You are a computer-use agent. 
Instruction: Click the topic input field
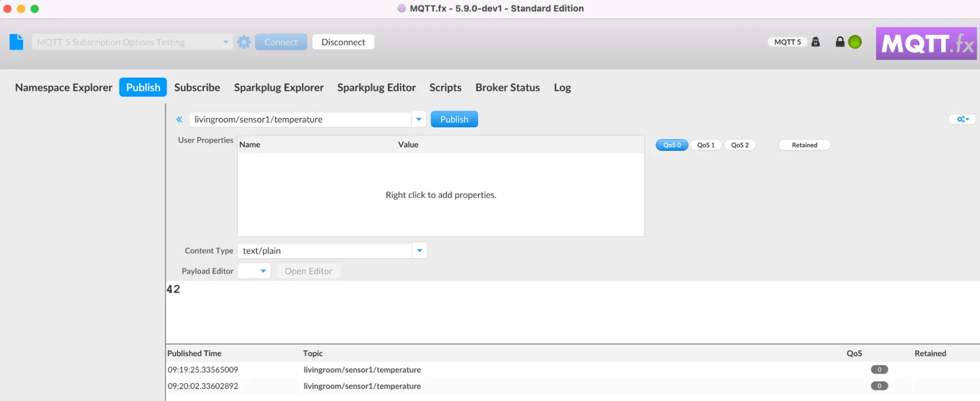[300, 119]
